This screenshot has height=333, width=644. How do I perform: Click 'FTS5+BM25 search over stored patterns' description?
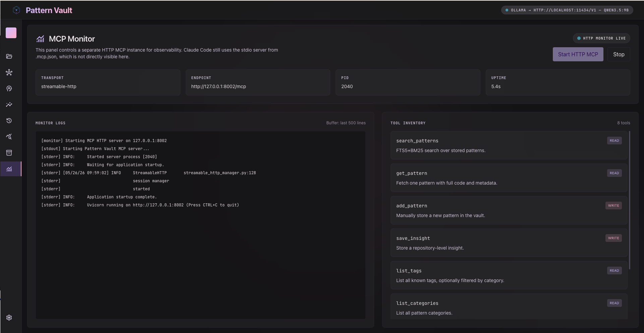coord(441,150)
